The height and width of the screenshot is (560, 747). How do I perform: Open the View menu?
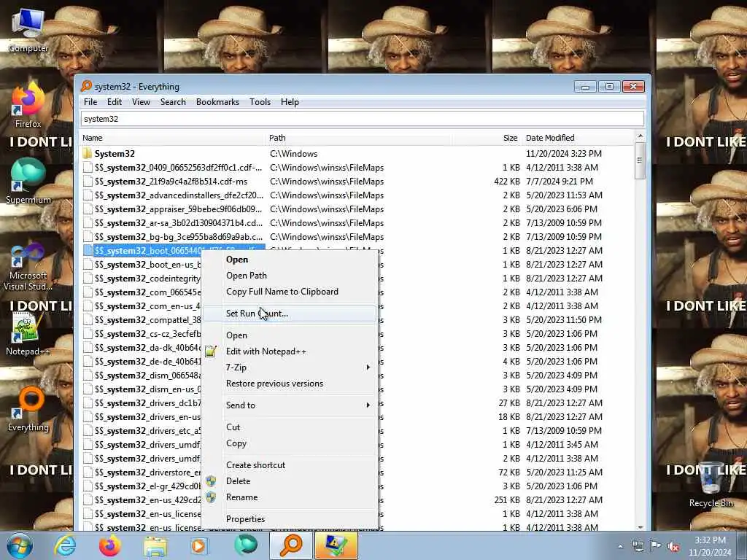(141, 102)
